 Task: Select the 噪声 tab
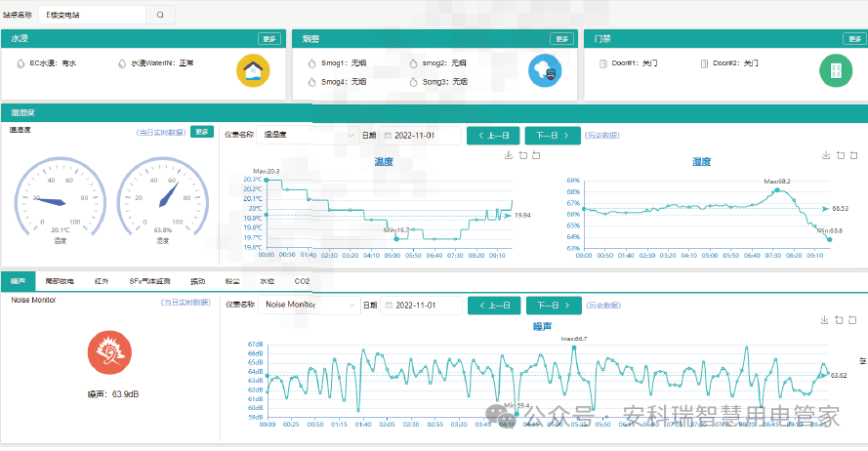pos(19,281)
